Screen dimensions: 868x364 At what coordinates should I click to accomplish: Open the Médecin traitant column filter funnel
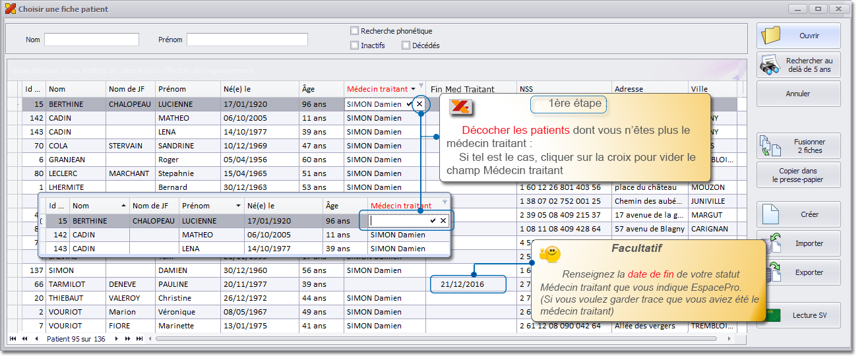pos(421,85)
